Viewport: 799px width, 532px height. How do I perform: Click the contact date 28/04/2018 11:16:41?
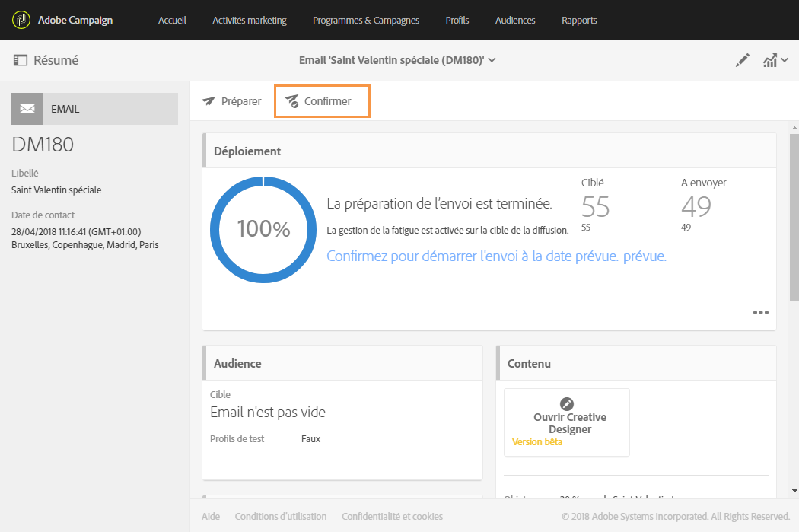[76, 232]
